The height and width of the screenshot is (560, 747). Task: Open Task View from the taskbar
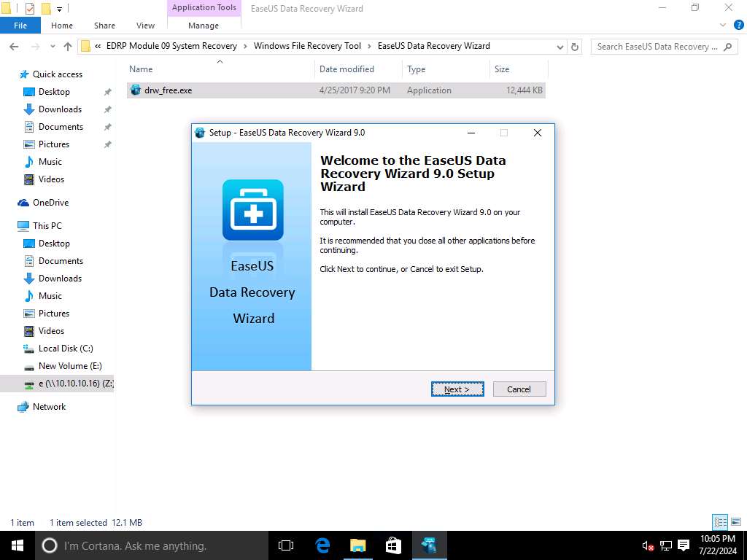pos(286,545)
